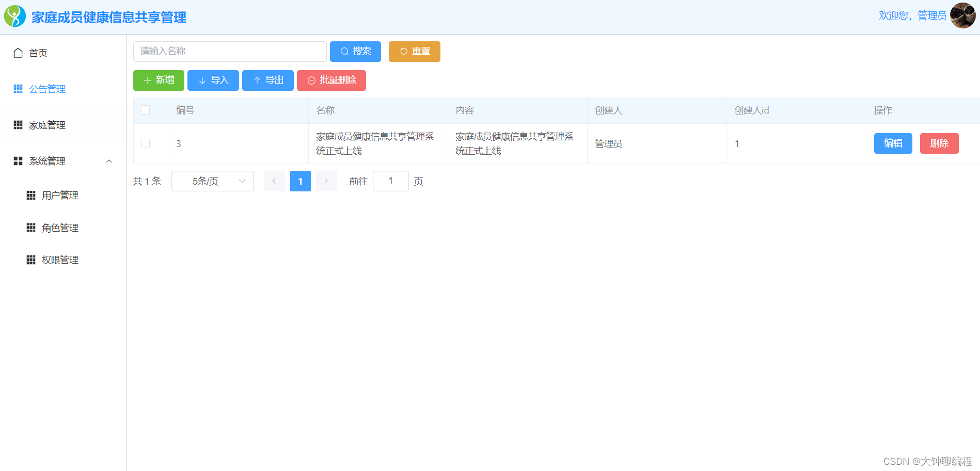Click the next-page arrow in pagination
Image resolution: width=980 pixels, height=471 pixels.
pyautogui.click(x=326, y=181)
